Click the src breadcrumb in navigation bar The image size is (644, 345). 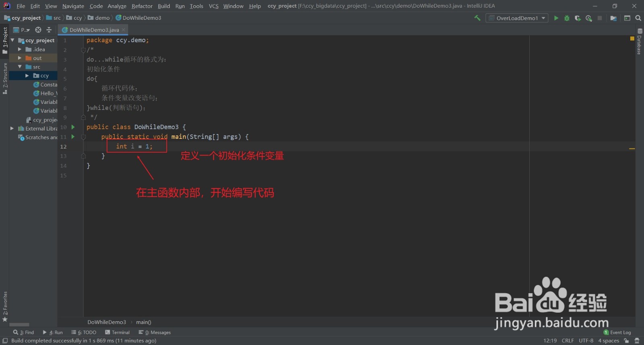(x=54, y=18)
